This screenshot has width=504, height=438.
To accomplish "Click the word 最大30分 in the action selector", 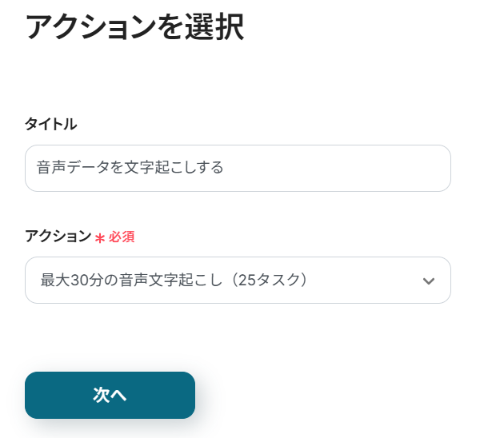I will [x=67, y=280].
